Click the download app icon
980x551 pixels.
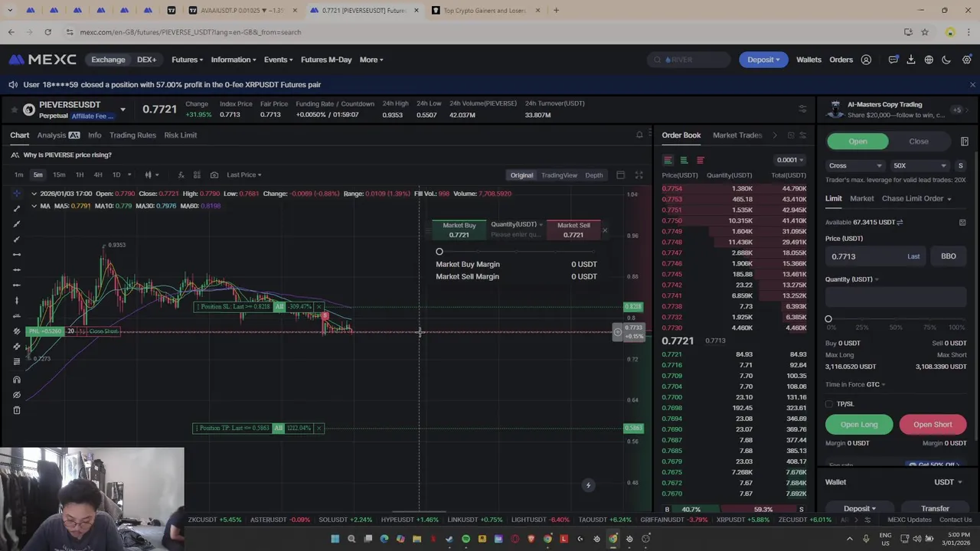click(911, 60)
